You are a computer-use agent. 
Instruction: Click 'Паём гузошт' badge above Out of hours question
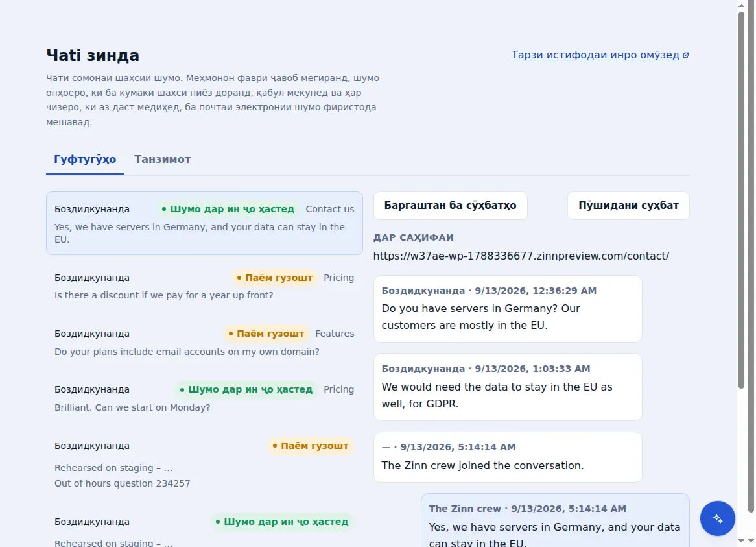tap(310, 446)
